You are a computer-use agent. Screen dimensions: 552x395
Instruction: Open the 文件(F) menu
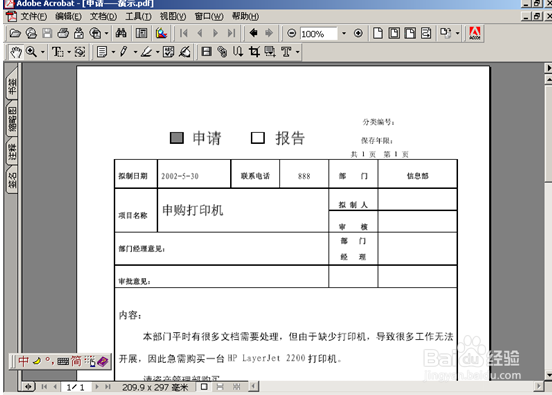(x=33, y=17)
